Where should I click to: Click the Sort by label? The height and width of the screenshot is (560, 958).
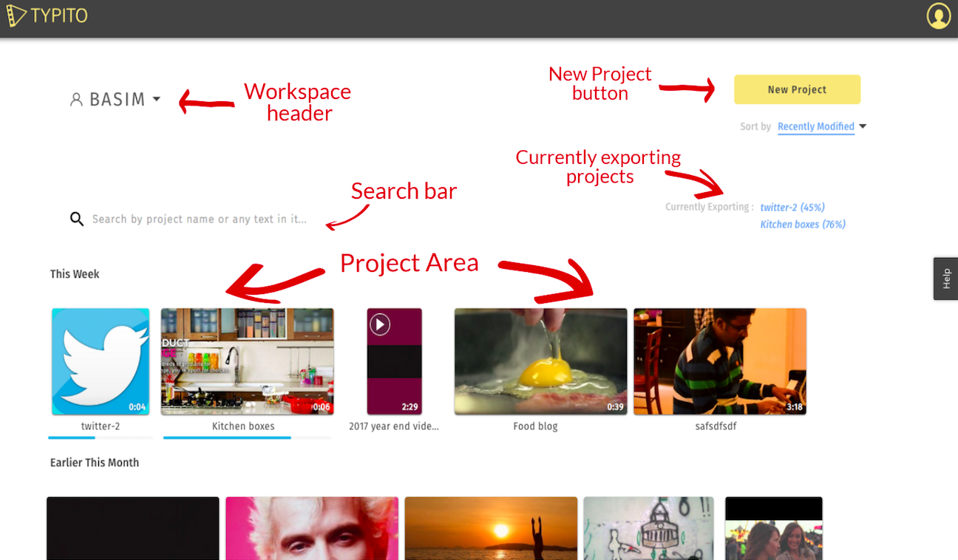[755, 127]
